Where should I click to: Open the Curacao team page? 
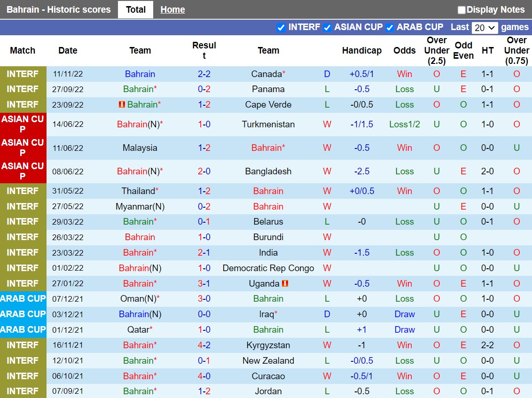tap(268, 376)
